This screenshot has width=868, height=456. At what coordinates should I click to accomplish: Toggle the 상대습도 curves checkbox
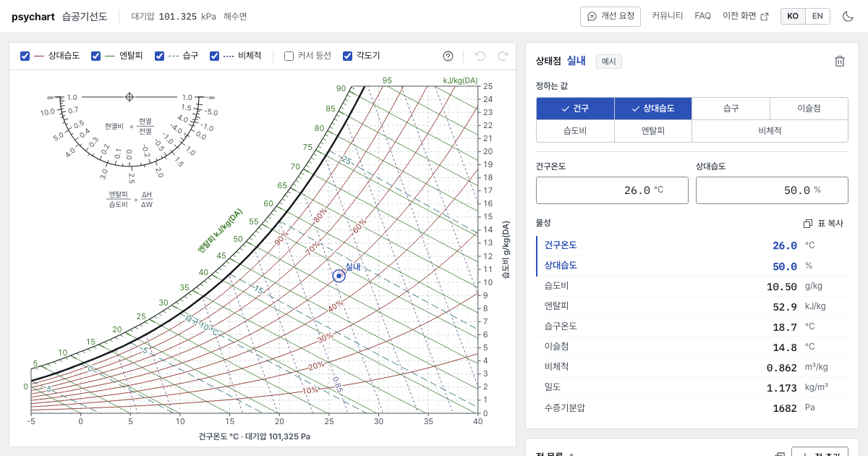25,56
